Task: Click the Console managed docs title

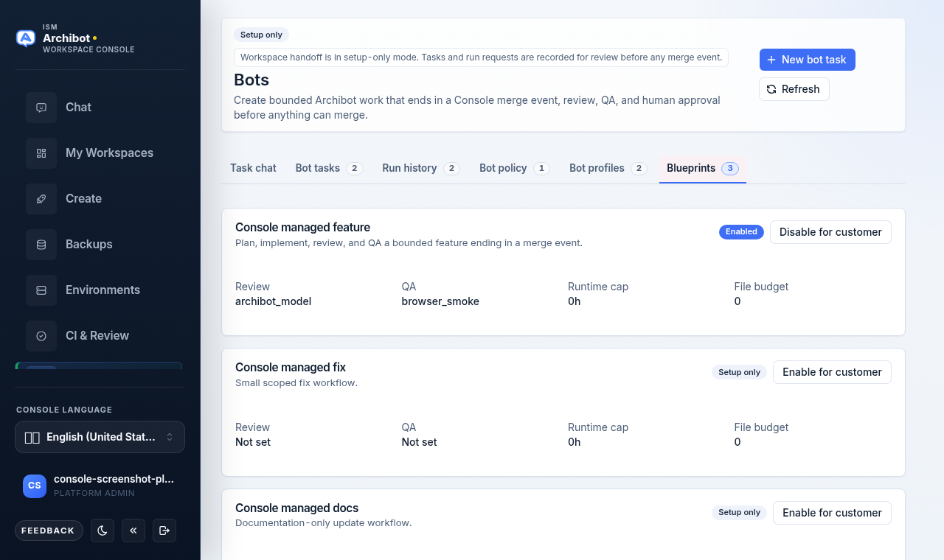Action: (x=296, y=508)
